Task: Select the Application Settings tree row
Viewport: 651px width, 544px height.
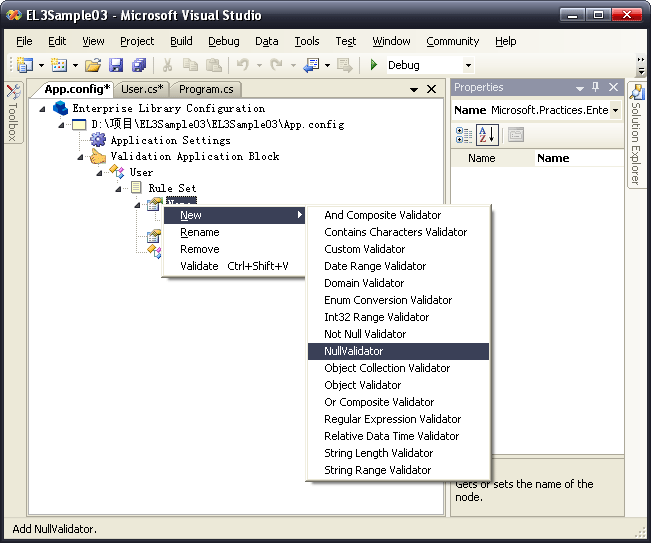Action: pyautogui.click(x=170, y=140)
